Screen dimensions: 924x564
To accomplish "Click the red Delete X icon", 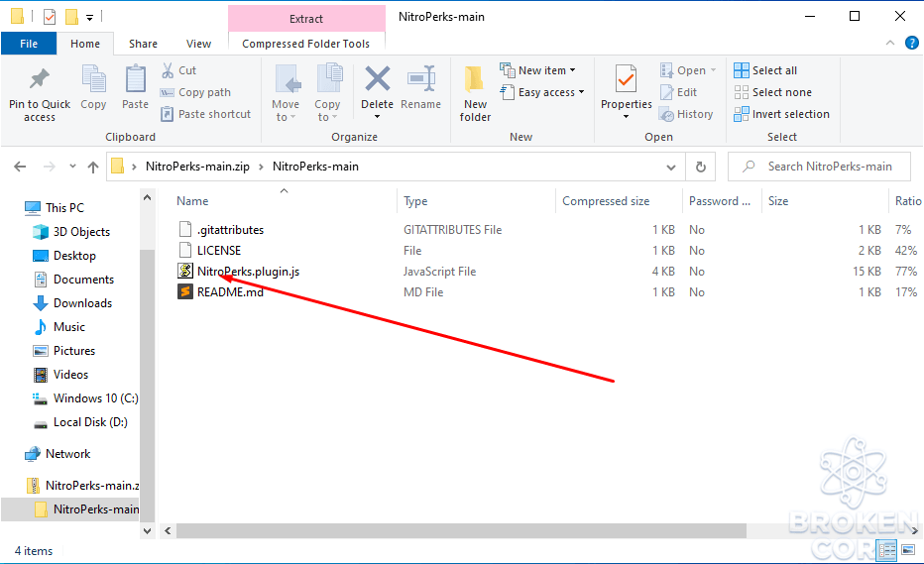I will click(377, 78).
